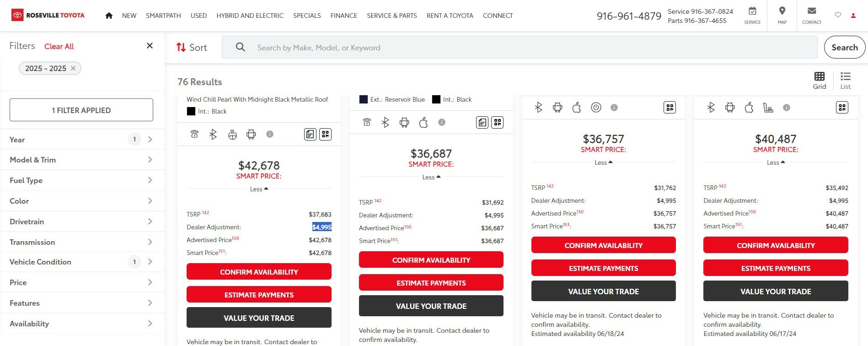The width and height of the screenshot is (868, 346).
Task: Click the Reservoir Blue exterior color swatch
Action: pyautogui.click(x=364, y=99)
